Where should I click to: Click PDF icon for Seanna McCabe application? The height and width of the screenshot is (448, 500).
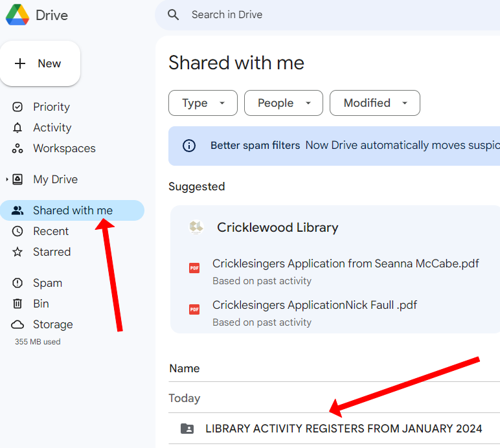[194, 268]
